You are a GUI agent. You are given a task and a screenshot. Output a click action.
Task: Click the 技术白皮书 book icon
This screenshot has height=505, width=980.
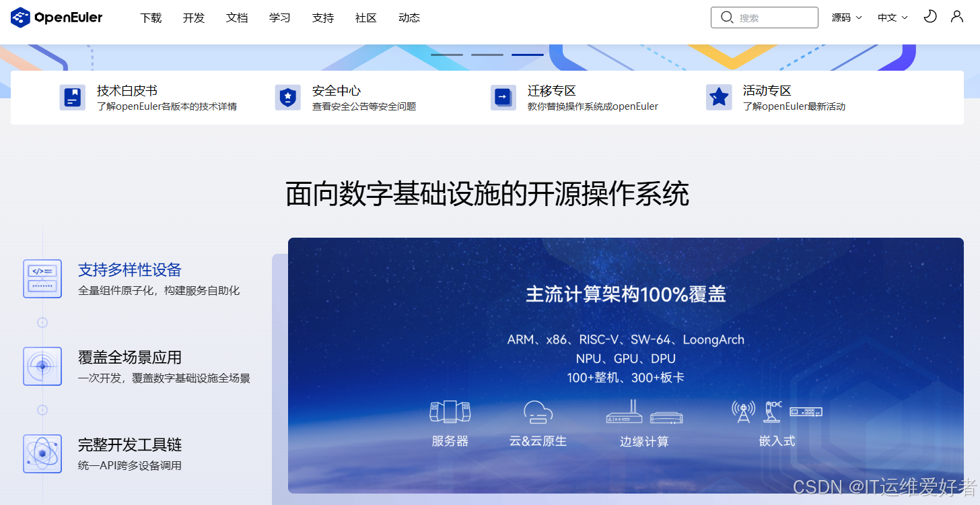click(72, 97)
